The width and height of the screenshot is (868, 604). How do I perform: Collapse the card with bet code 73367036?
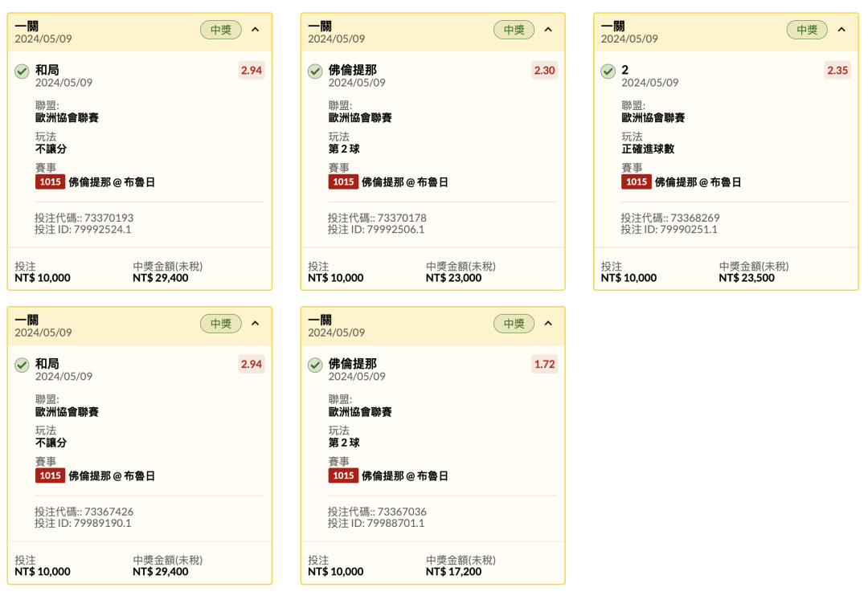click(x=548, y=324)
